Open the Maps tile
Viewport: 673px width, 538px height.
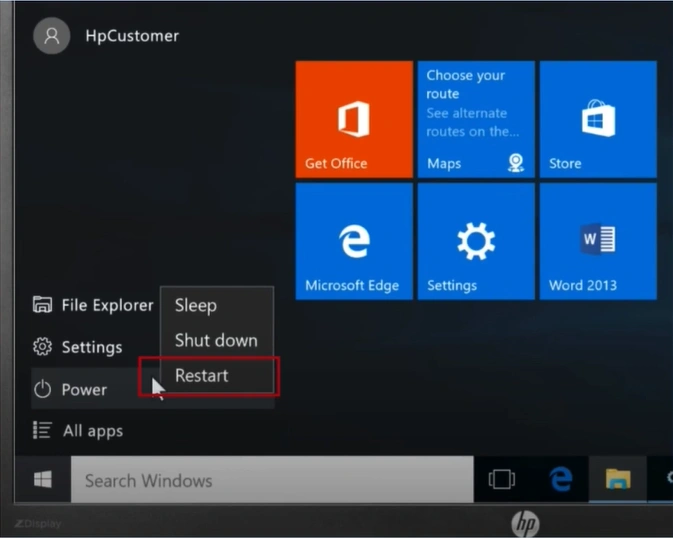coord(476,119)
